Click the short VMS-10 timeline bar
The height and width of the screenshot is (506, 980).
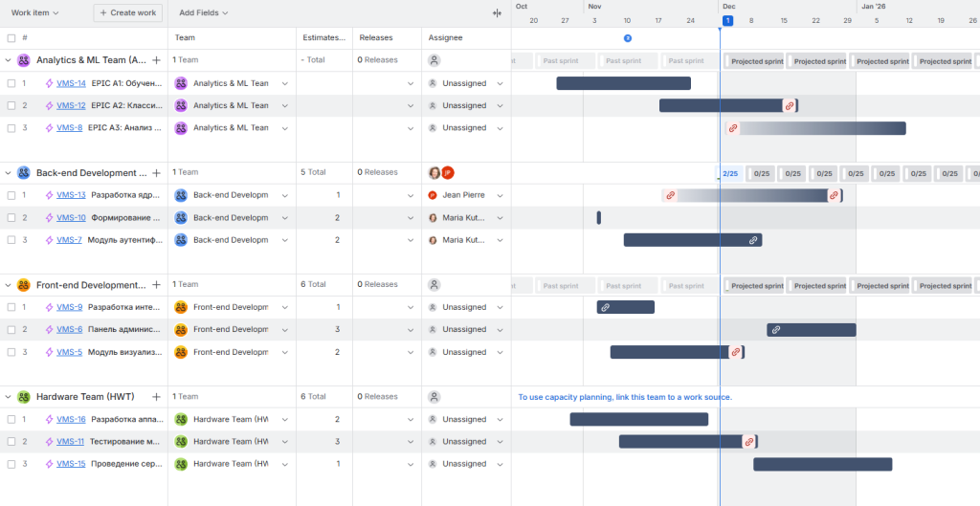coord(599,218)
